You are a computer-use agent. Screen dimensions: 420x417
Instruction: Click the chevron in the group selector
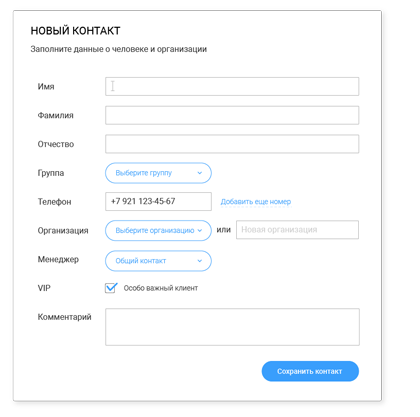[200, 173]
